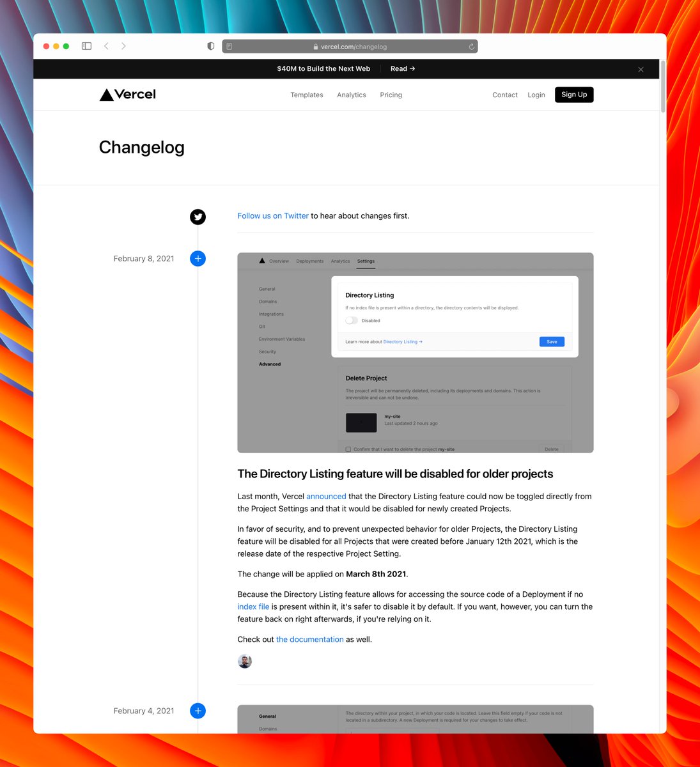Screen dimensions: 700x767
Task: Open the Templates navigation item
Action: [307, 95]
